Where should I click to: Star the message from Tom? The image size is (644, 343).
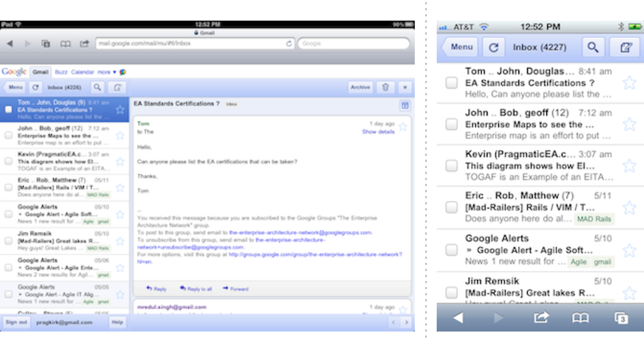click(x=403, y=126)
